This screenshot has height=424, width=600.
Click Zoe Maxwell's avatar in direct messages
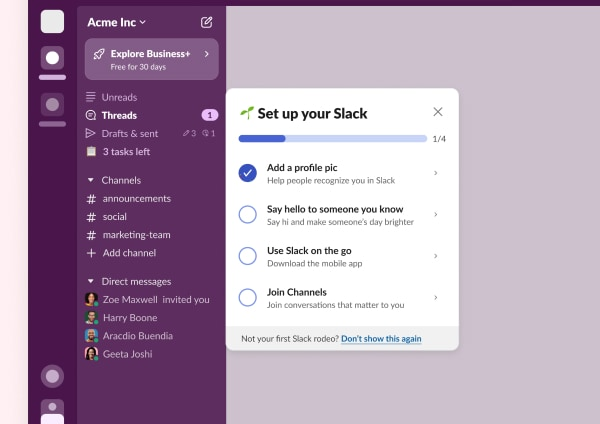point(91,300)
